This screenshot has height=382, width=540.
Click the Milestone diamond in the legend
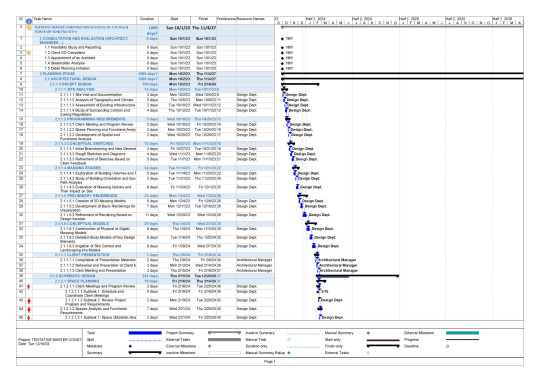pyautogui.click(x=130, y=346)
